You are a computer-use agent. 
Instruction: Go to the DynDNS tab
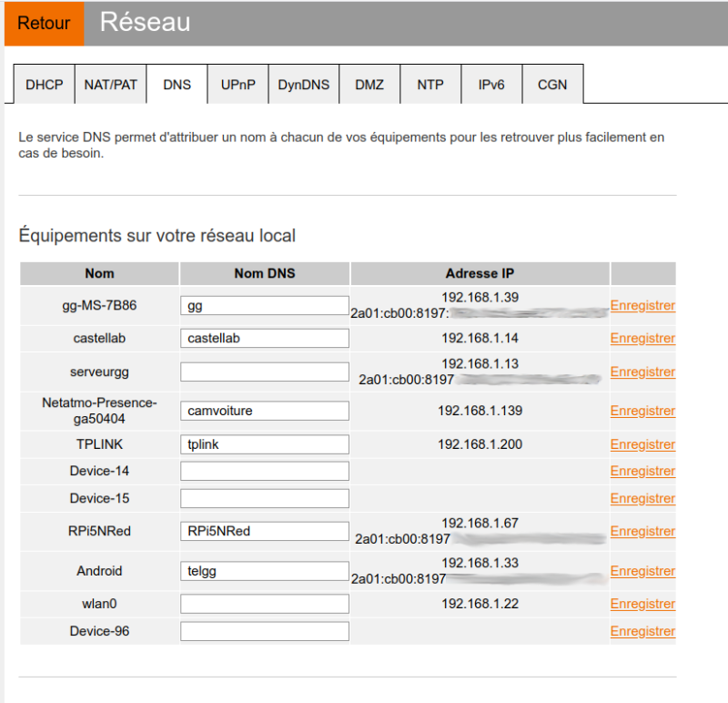(x=303, y=85)
